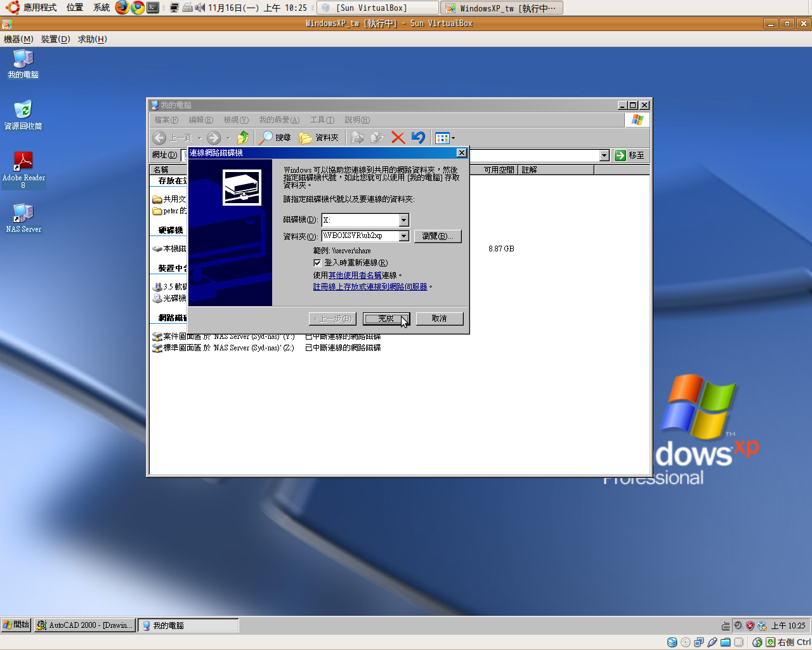
Task: Click the Search (搜尋) toolbar button
Action: tap(275, 138)
